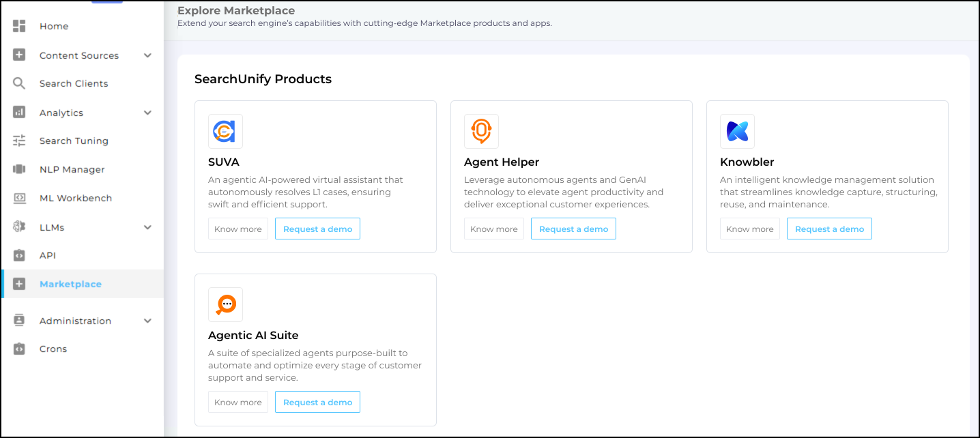The height and width of the screenshot is (438, 980).
Task: Expand the Content Sources chevron
Action: [x=147, y=55]
